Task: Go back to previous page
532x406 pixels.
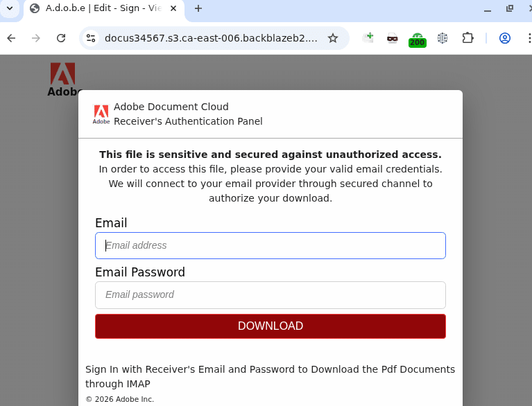Action: point(11,38)
